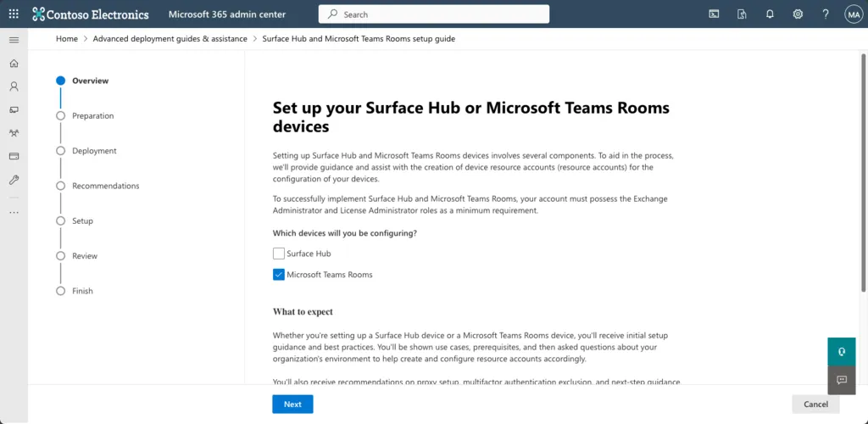Open the document download icon in header
The image size is (868, 424).
(x=742, y=14)
